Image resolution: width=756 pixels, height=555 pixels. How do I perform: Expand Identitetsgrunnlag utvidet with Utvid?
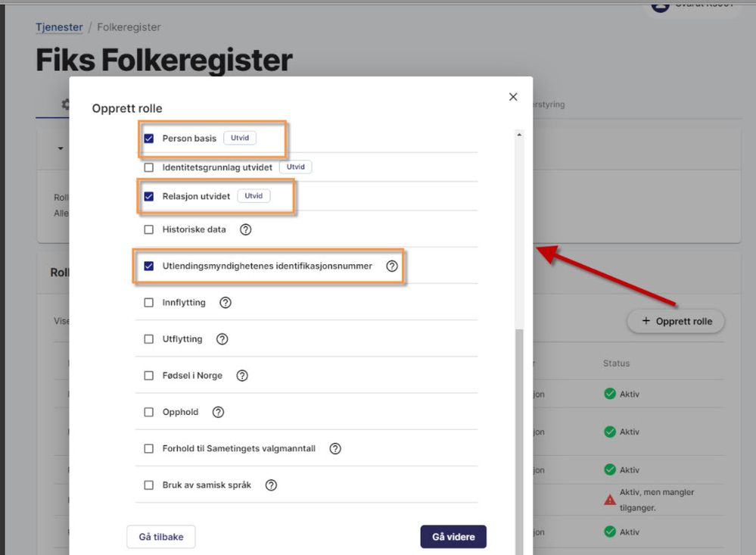click(x=296, y=167)
